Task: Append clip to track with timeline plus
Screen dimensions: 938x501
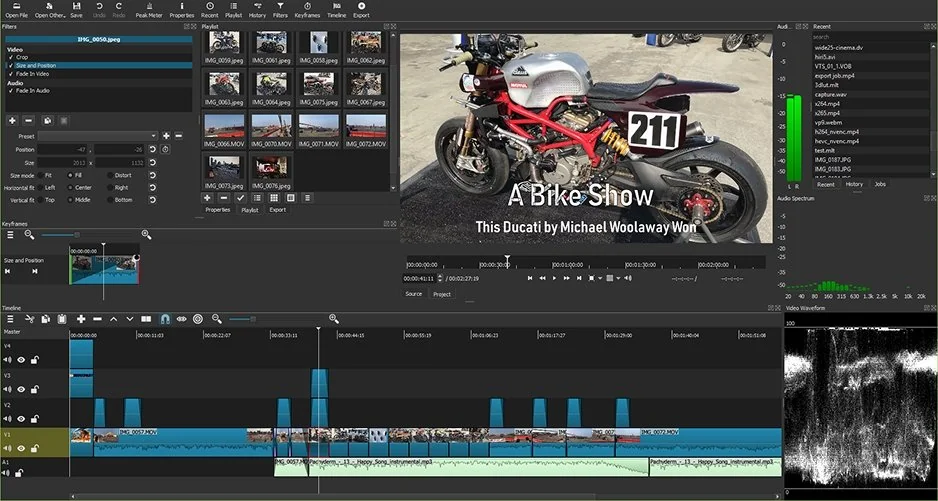Action: pyautogui.click(x=81, y=319)
